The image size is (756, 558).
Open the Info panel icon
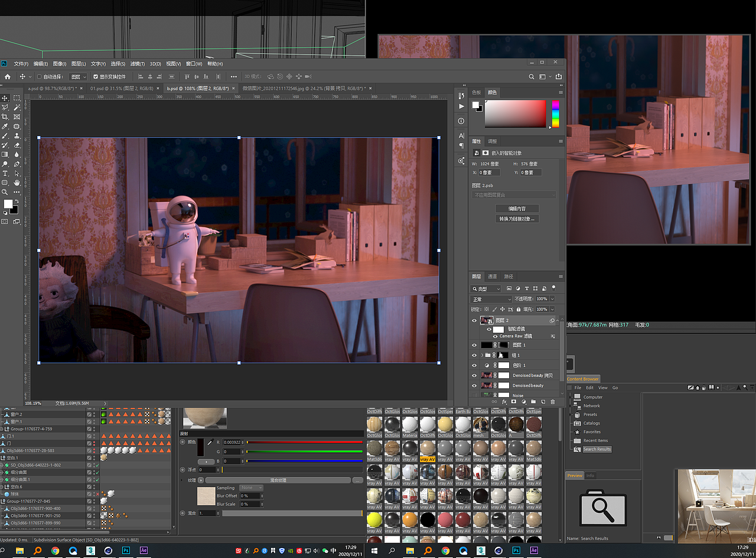coord(461,121)
